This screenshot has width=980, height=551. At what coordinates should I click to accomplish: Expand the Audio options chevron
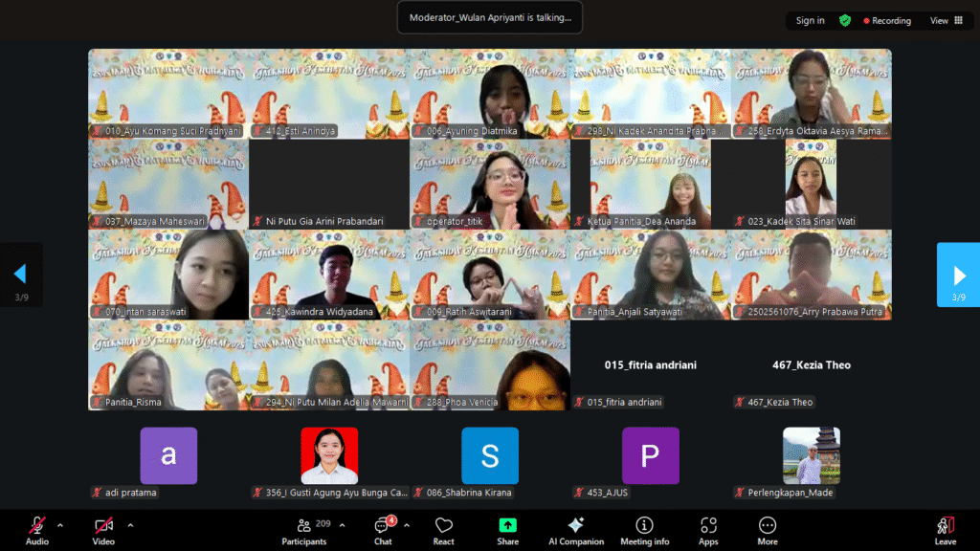59,524
